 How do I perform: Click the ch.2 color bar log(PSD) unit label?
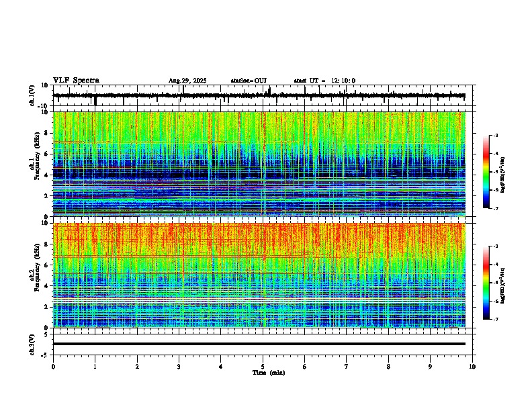503,285
